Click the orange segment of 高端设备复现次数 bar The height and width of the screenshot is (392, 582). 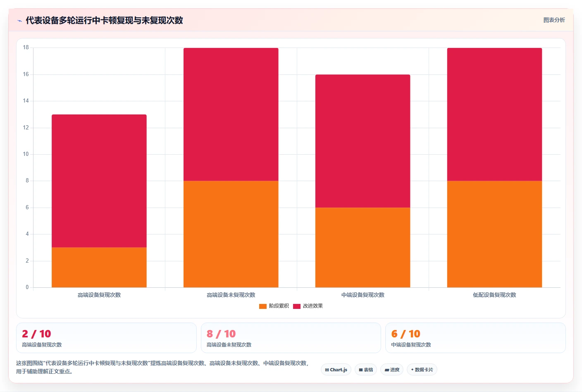(99, 267)
